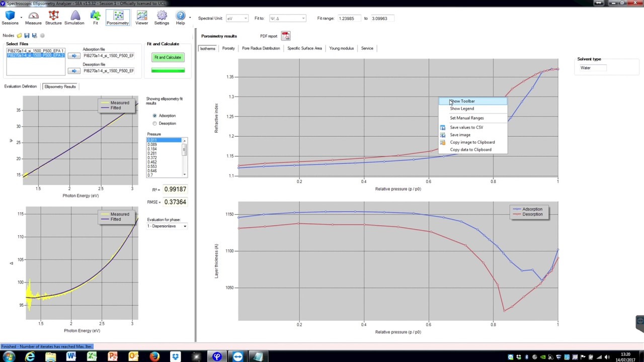Screen dimensions: 644x362
Task: Choose Save values to CSV from context menu
Action: tap(466, 127)
